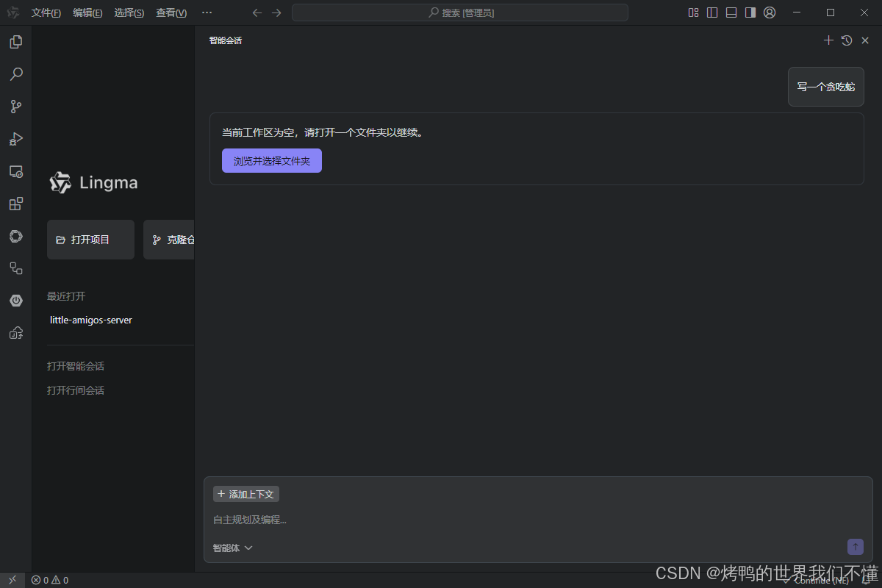Click the Lingma logo in the title bar
The image size is (882, 588).
tap(13, 12)
